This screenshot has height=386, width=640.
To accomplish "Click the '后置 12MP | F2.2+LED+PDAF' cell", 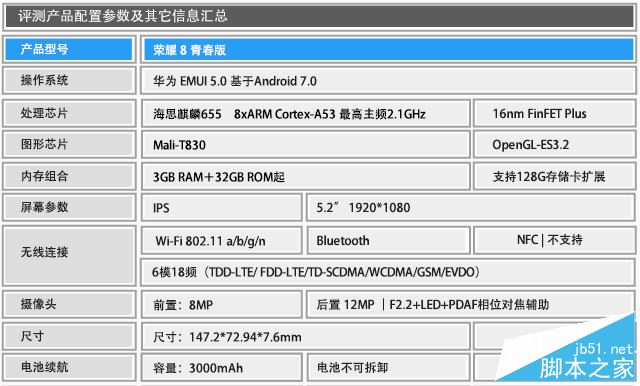I will (471, 304).
